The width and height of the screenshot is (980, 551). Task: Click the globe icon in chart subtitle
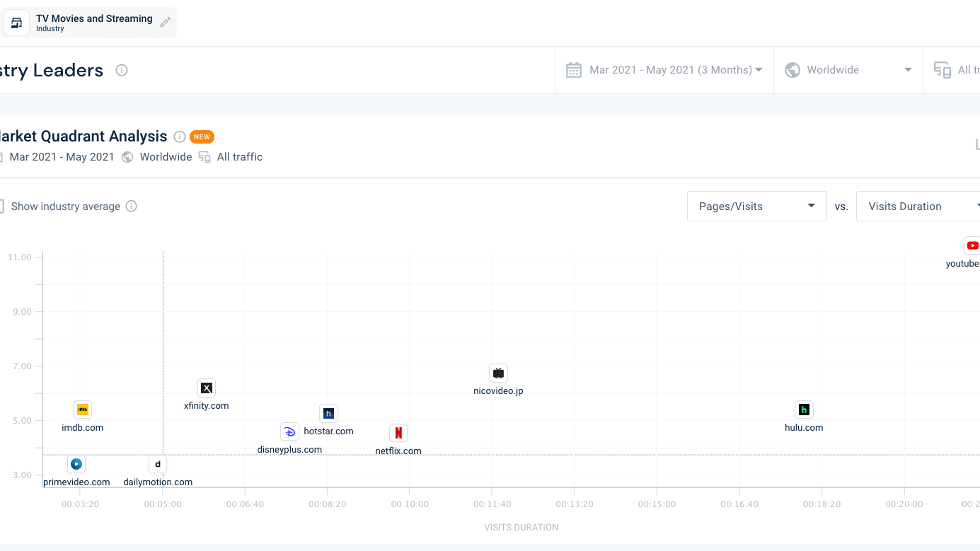point(127,157)
